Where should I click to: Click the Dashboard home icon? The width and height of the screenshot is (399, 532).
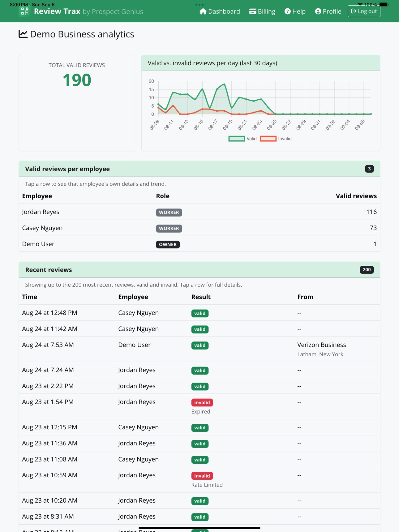(203, 11)
